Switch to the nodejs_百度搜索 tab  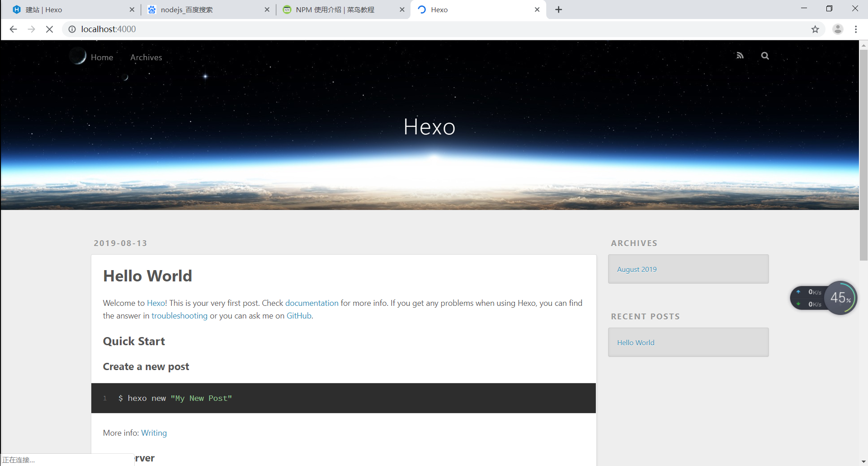click(x=208, y=10)
